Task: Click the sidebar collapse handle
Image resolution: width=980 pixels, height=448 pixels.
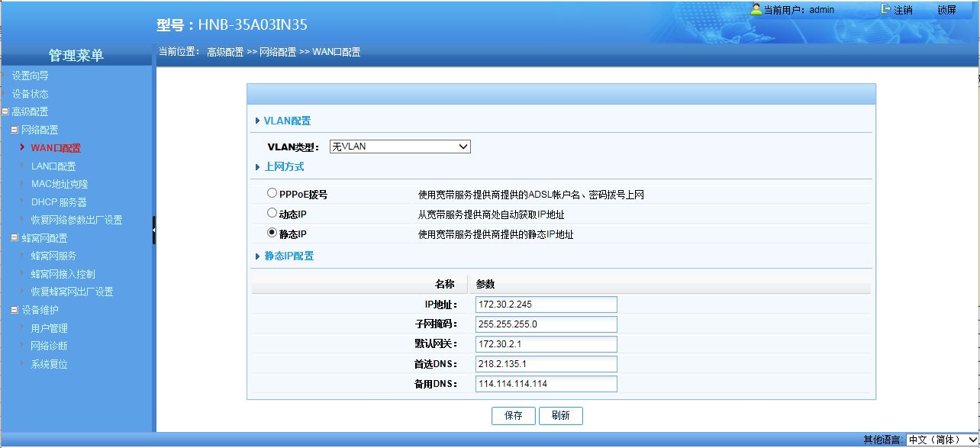Action: tap(153, 230)
